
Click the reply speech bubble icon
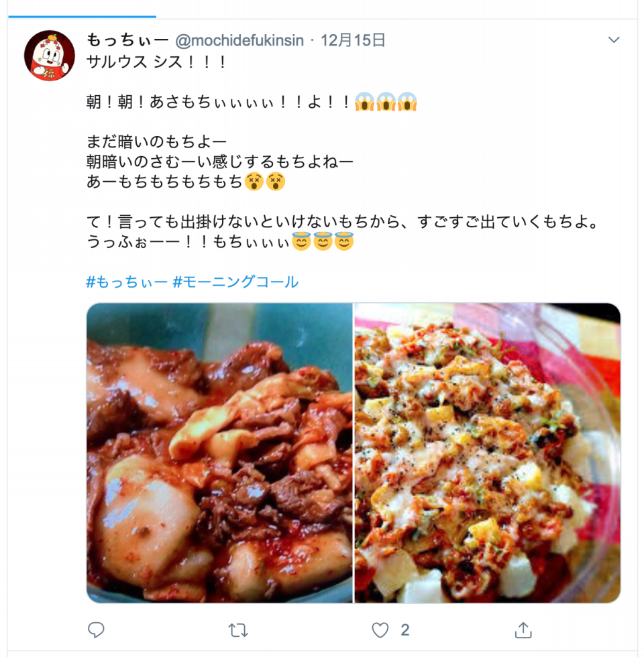coord(96,630)
